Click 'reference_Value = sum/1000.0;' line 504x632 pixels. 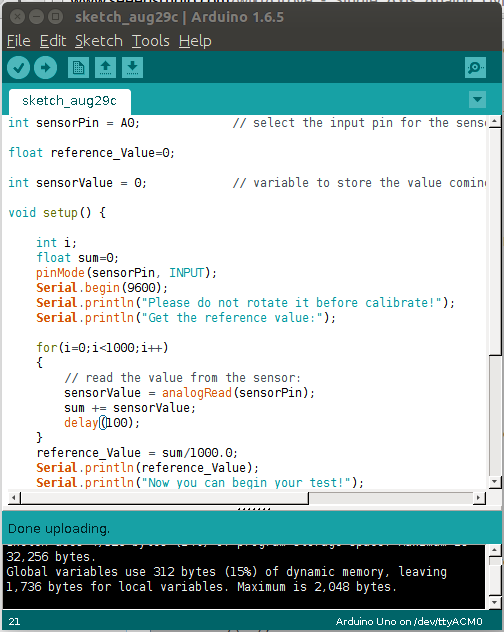[x=137, y=453]
